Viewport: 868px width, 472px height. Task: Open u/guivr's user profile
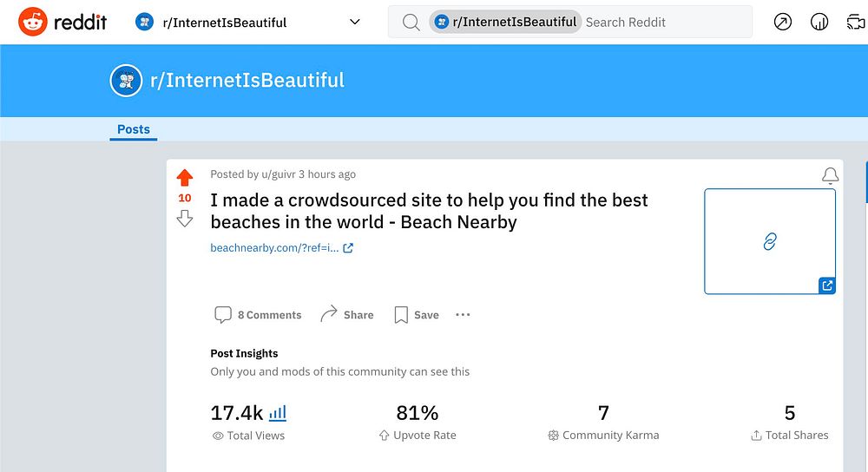pos(278,174)
